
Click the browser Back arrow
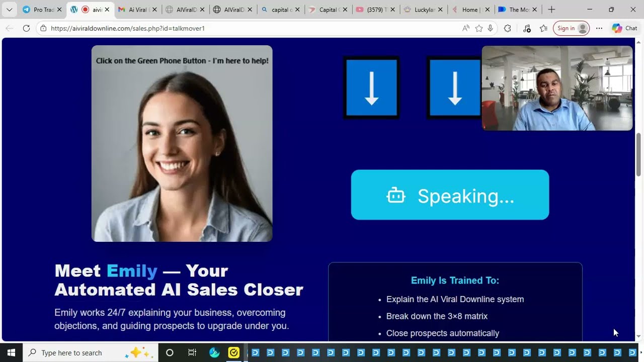[x=9, y=28]
